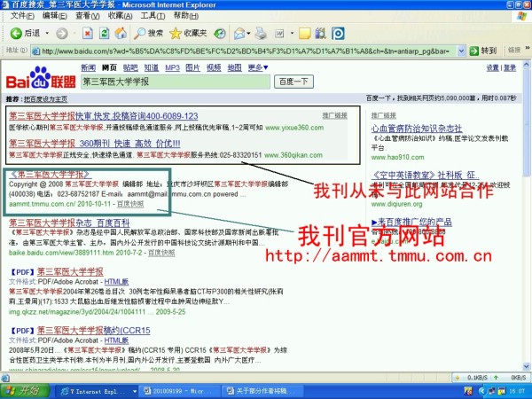Open the 查看(V) menu
Viewport: 532px width, 399px height.
(87, 16)
